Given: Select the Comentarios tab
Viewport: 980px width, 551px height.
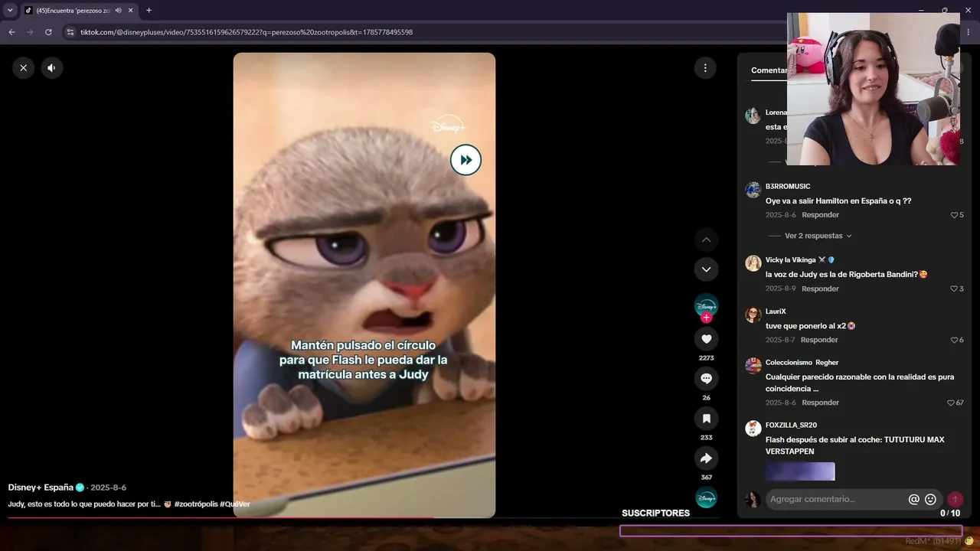Looking at the screenshot, I should [x=769, y=70].
